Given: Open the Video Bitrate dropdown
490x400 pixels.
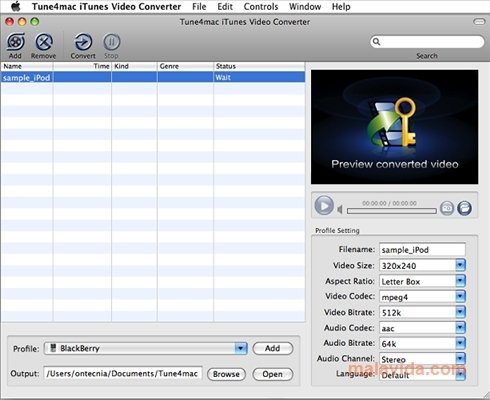Looking at the screenshot, I should 460,312.
